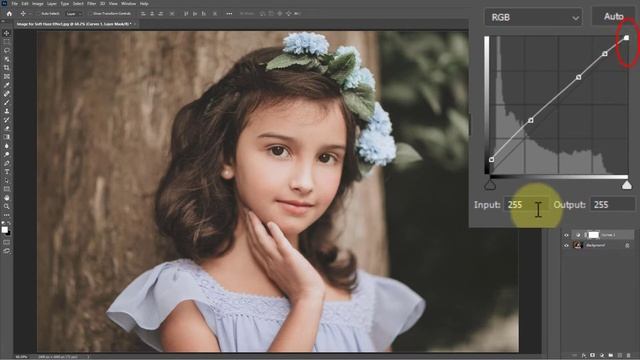Screen dimensions: 640x360
Task: Open the Help menu
Action: pos(144,4)
